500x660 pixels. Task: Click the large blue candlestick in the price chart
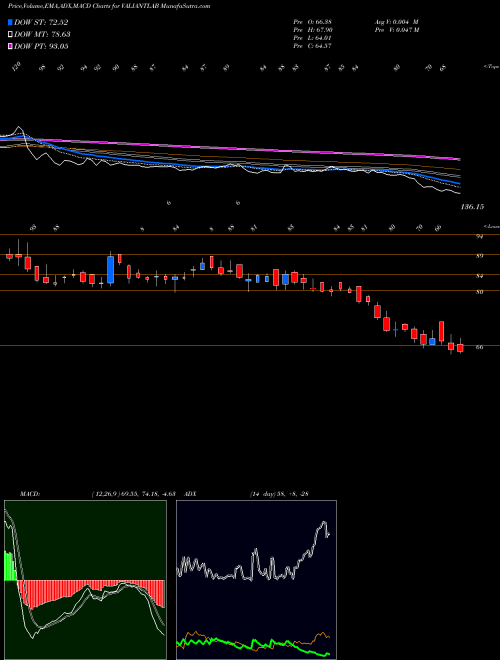[110, 269]
